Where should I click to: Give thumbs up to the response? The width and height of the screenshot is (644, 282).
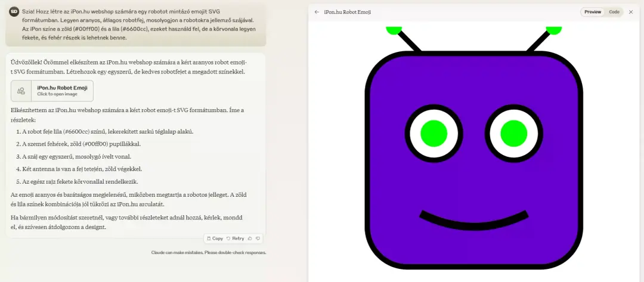click(250, 238)
